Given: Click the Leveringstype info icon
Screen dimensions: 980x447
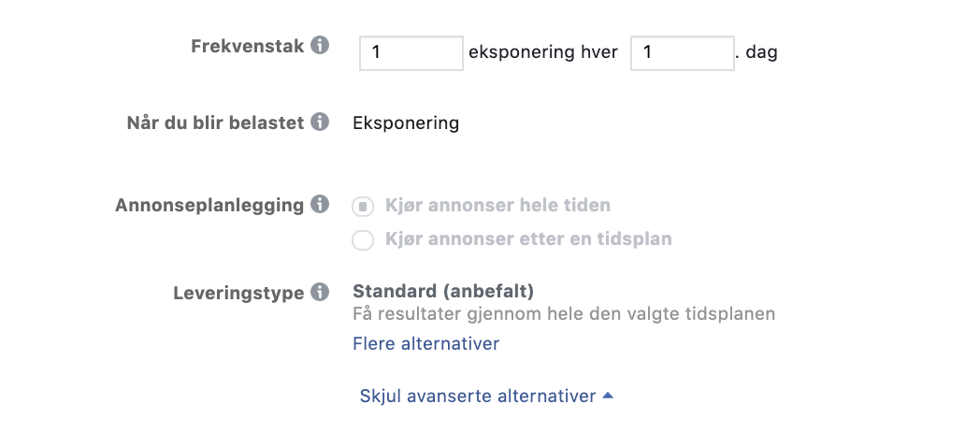Looking at the screenshot, I should pos(320,292).
